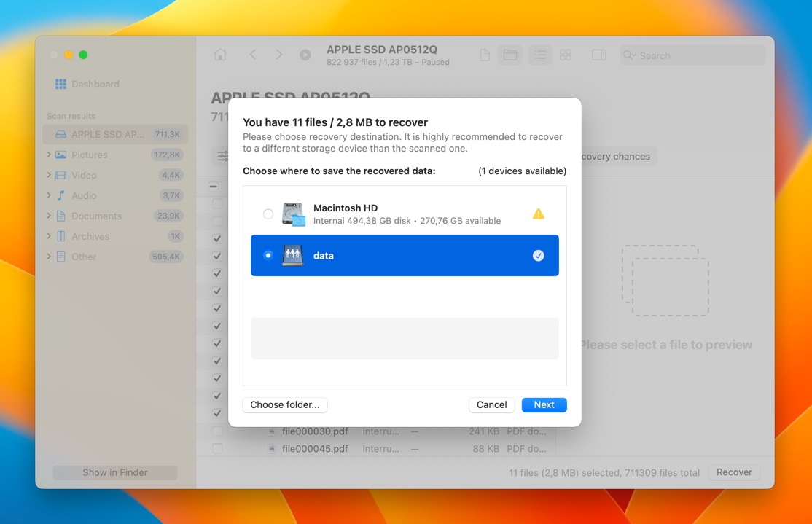812x524 pixels.
Task: Select file000045.pdf file name
Action: point(315,448)
